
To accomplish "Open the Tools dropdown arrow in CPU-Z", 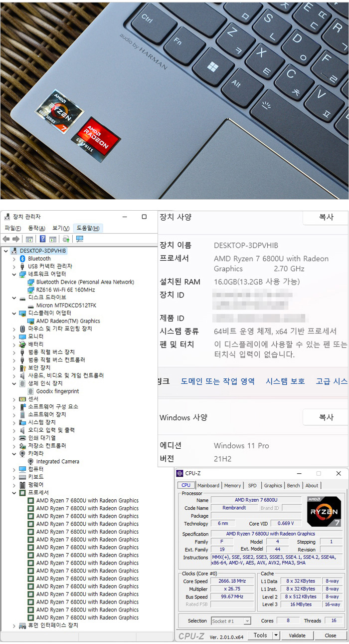I will point(276,636).
